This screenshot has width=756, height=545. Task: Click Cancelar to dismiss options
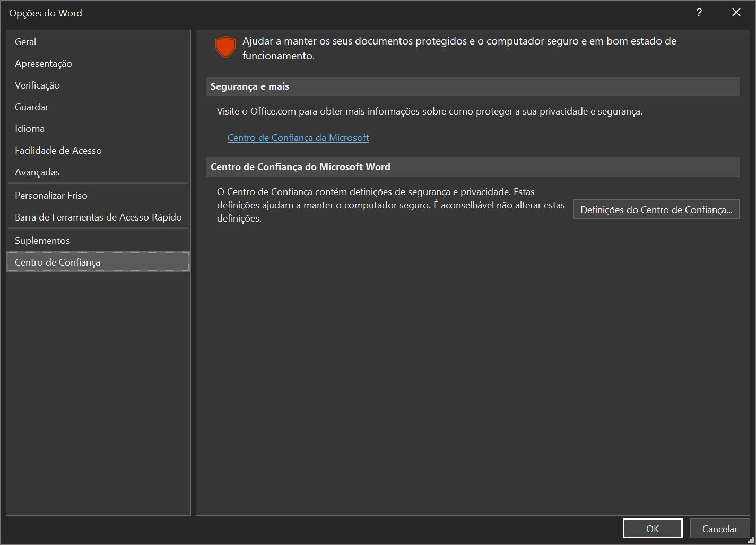point(720,529)
